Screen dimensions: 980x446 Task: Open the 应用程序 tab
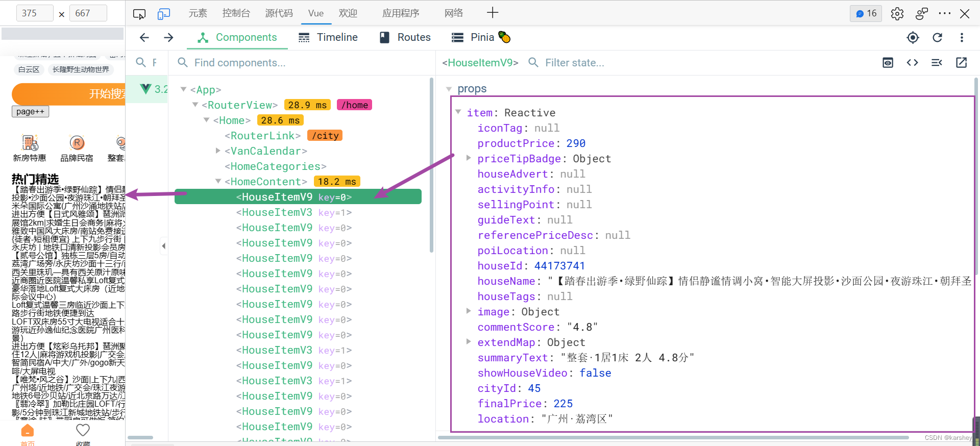401,13
